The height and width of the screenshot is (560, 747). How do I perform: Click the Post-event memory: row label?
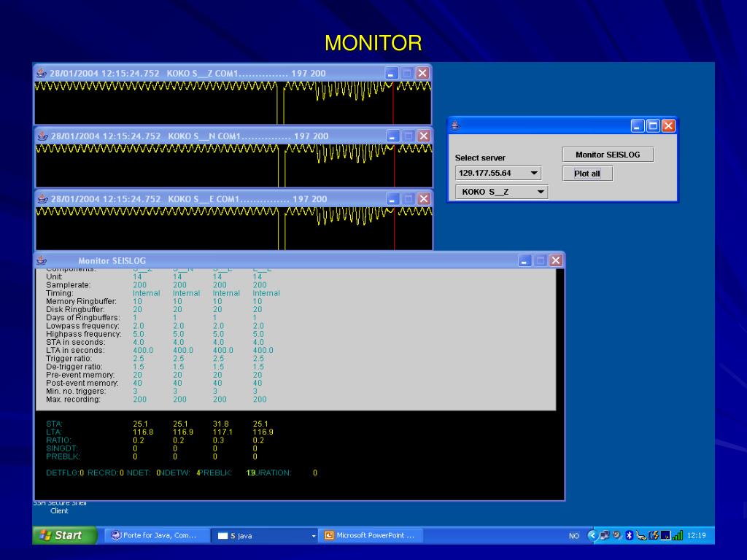pyautogui.click(x=82, y=383)
